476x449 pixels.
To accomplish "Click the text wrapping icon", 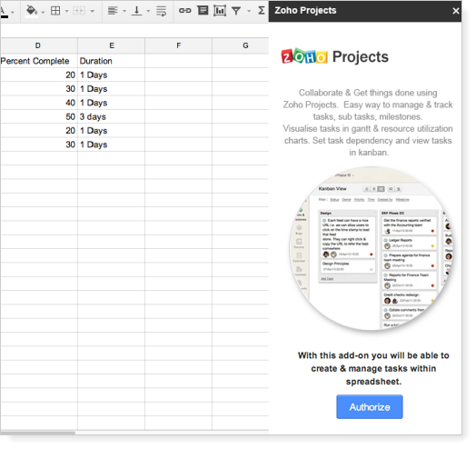I will coord(161,11).
